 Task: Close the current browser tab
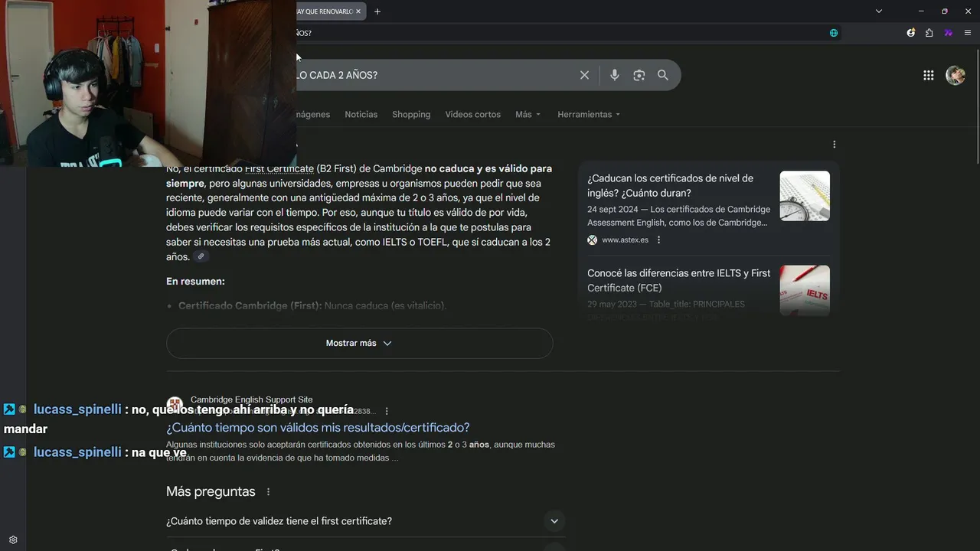(x=358, y=11)
